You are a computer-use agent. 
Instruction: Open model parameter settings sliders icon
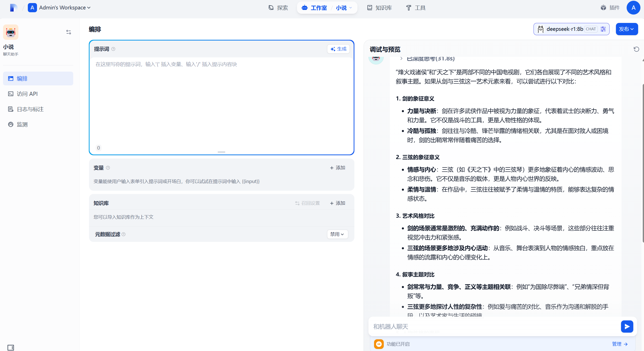tap(603, 29)
